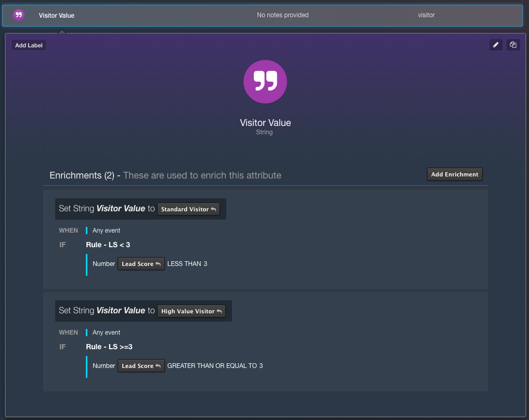Collapse the Visitor Value attribute row
This screenshot has height=420, width=529.
point(56,16)
